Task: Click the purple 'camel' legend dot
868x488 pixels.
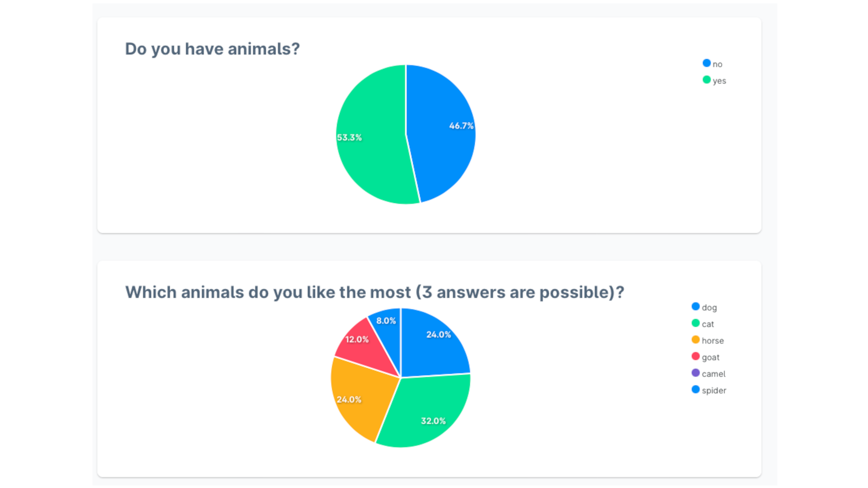Action: pos(696,373)
